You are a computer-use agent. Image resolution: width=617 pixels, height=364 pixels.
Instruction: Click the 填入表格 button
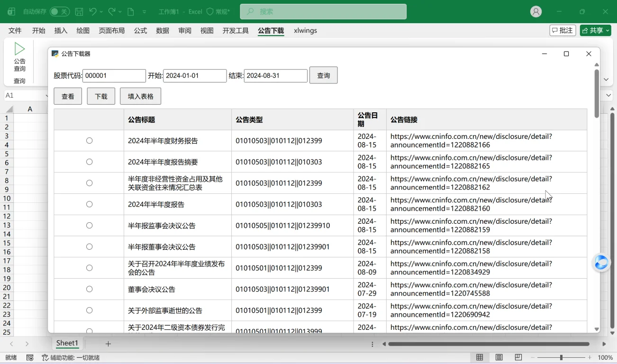tap(141, 96)
